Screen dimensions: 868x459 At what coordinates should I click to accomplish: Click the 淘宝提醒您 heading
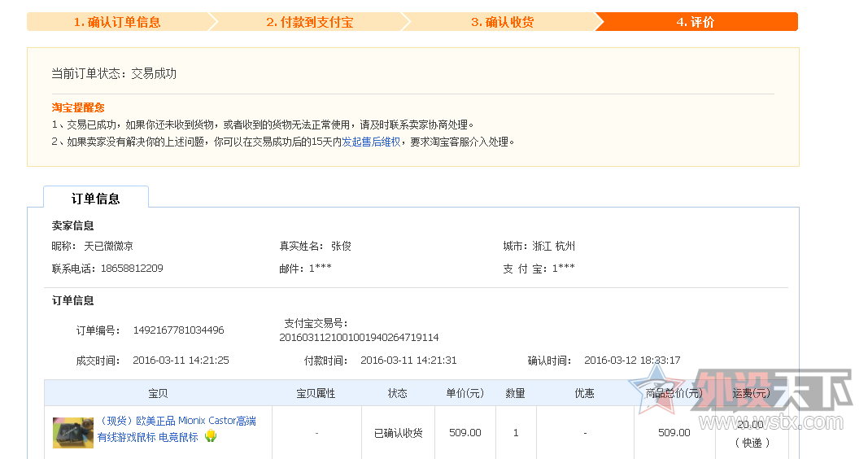pos(78,107)
